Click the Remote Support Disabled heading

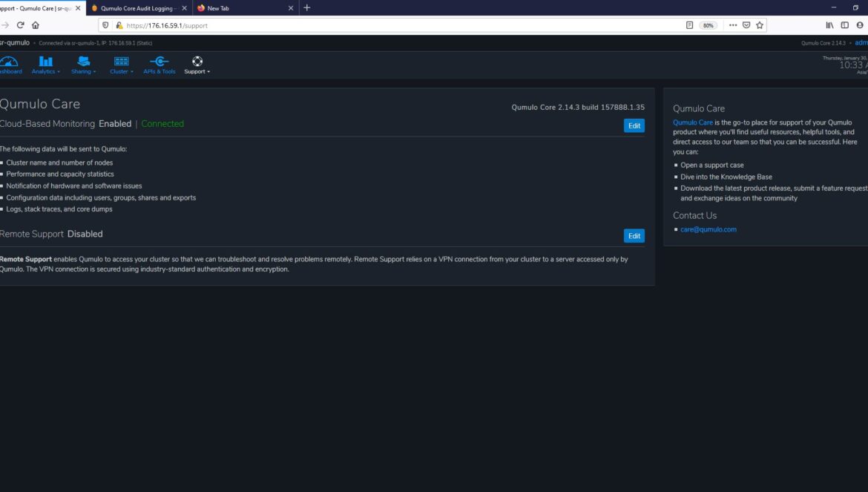click(51, 234)
